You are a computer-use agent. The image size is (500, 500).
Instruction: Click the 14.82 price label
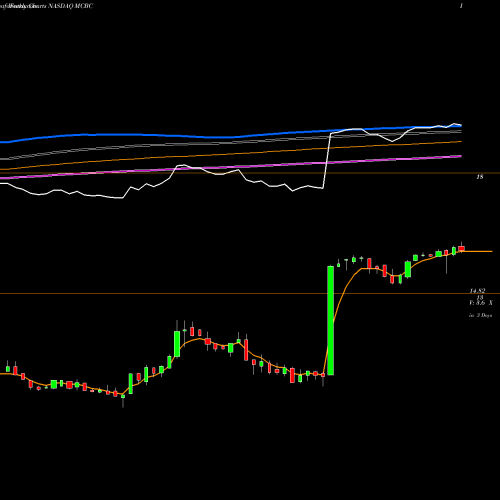(477, 291)
